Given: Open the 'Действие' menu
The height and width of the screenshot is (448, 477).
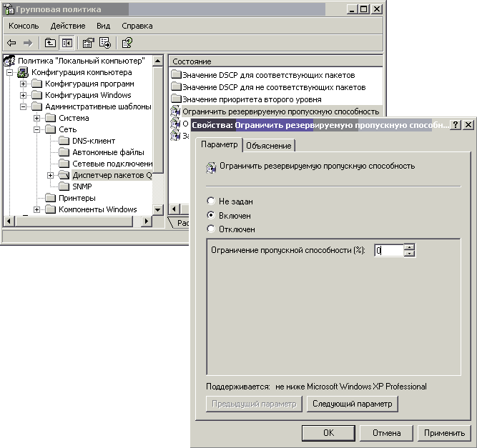Looking at the screenshot, I should (68, 26).
